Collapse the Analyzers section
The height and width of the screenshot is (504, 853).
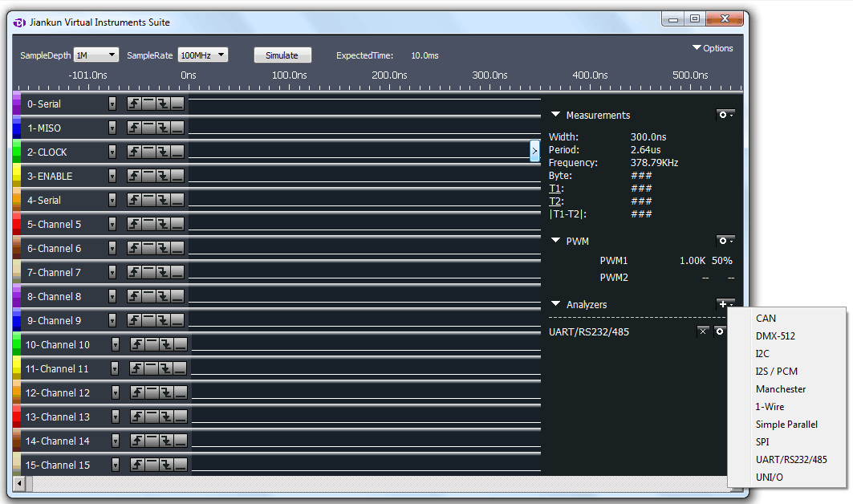pos(555,304)
